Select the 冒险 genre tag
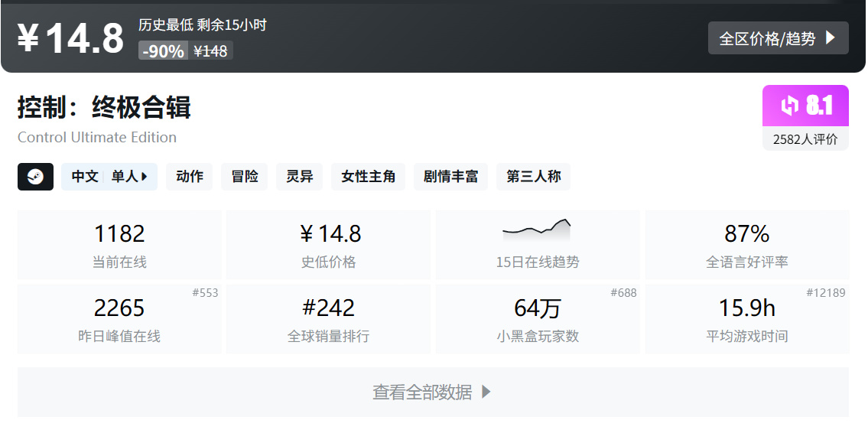The image size is (868, 443). coord(245,177)
